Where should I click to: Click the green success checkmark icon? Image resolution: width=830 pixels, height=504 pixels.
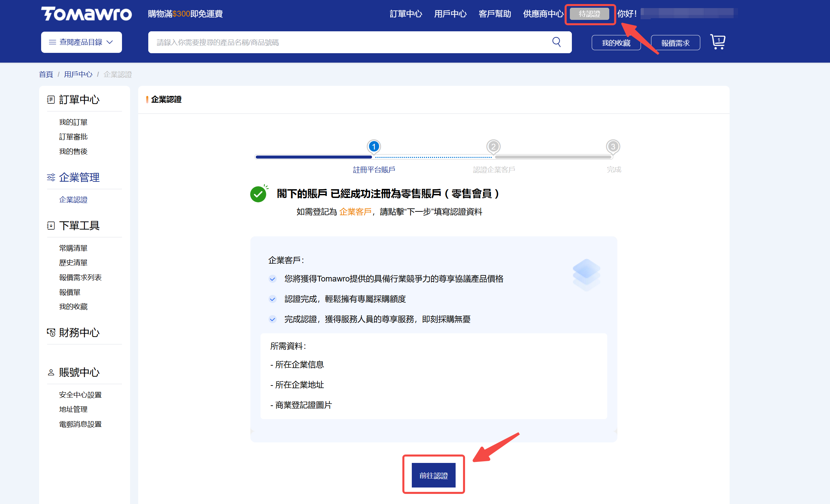(258, 194)
